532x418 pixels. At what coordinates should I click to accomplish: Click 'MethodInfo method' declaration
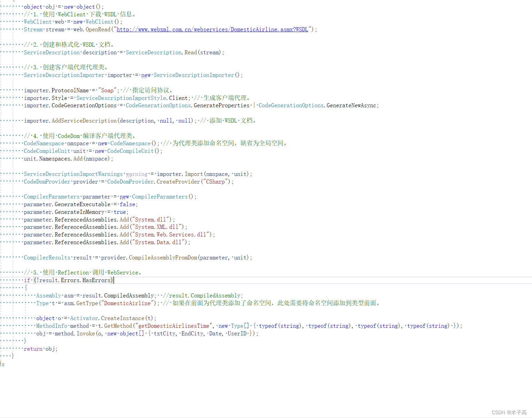click(x=63, y=326)
